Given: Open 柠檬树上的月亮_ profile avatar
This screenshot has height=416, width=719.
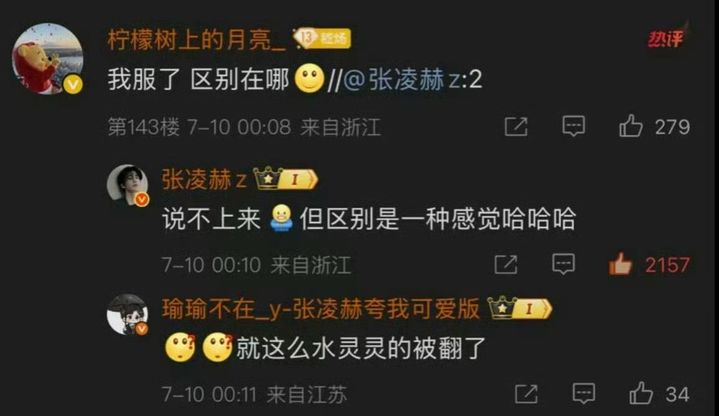Looking at the screenshot, I should 48,59.
